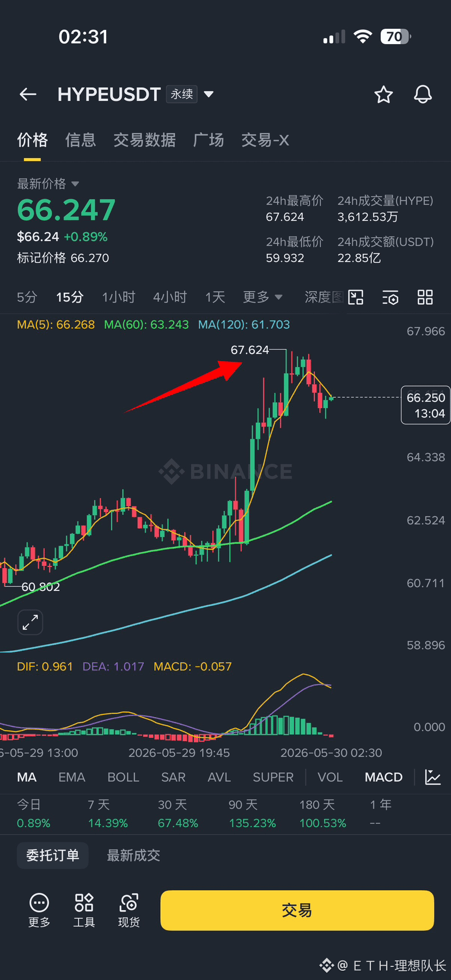Tap the 24h最低价 59.932 value
Viewport: 451px width, 980px height.
click(285, 258)
